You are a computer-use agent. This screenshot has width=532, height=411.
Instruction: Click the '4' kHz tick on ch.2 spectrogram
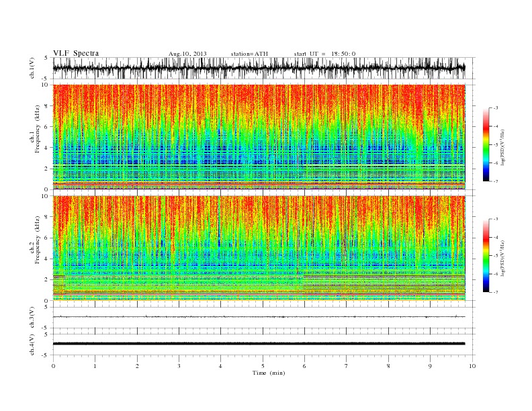[47, 259]
